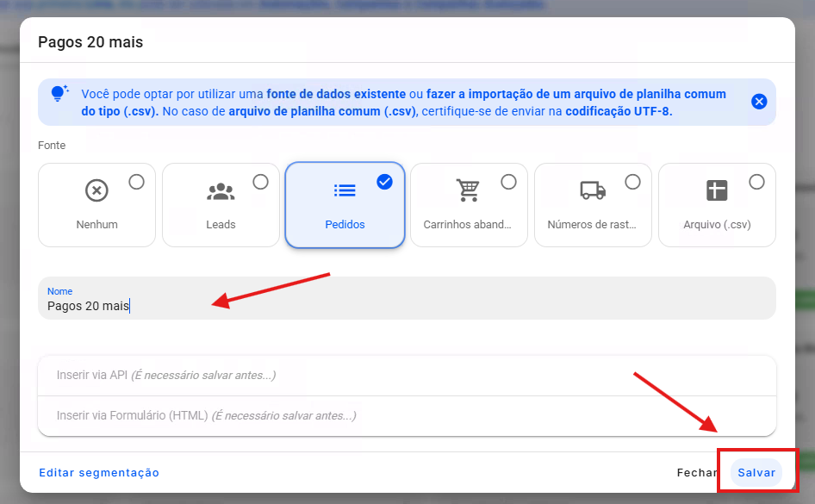Select the Números de rastreio radio button
This screenshot has height=504, width=815.
coord(632,182)
